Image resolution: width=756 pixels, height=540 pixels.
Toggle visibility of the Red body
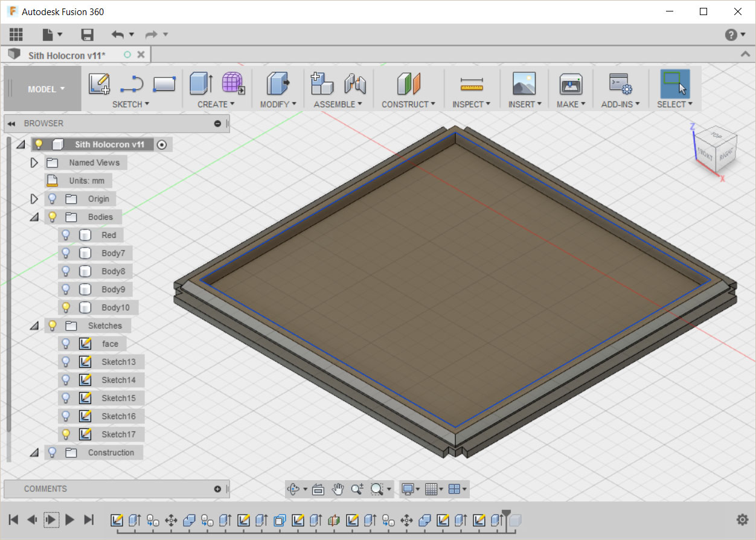[65, 234]
